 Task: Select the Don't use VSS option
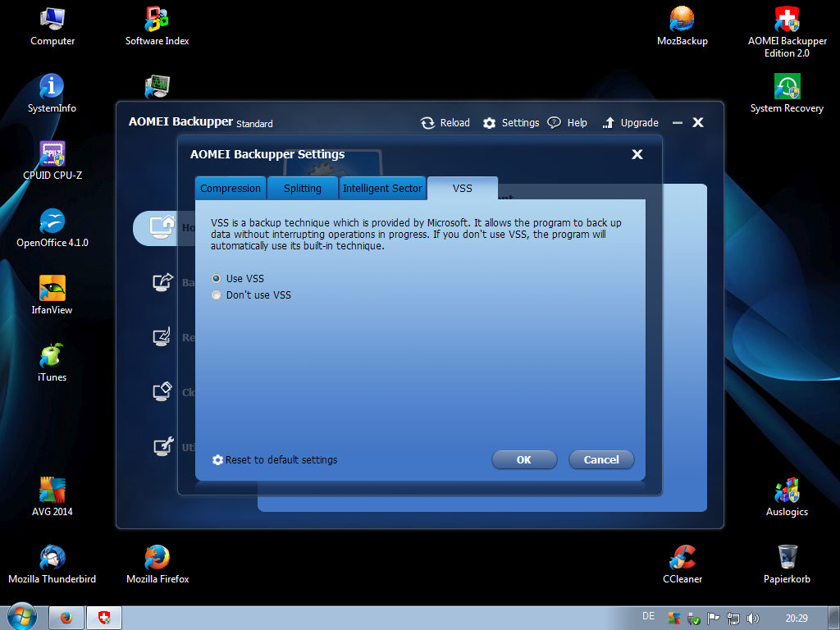(x=216, y=295)
